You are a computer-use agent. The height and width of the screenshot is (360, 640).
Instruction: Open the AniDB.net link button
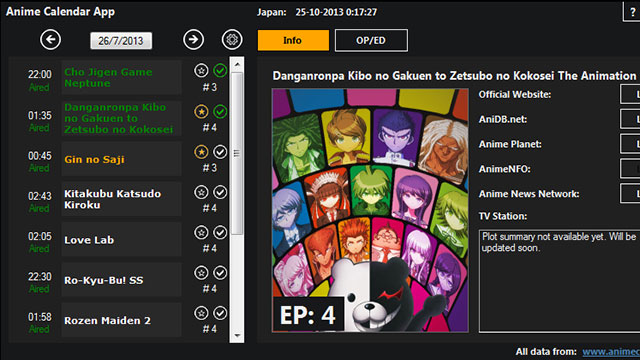pyautogui.click(x=630, y=119)
